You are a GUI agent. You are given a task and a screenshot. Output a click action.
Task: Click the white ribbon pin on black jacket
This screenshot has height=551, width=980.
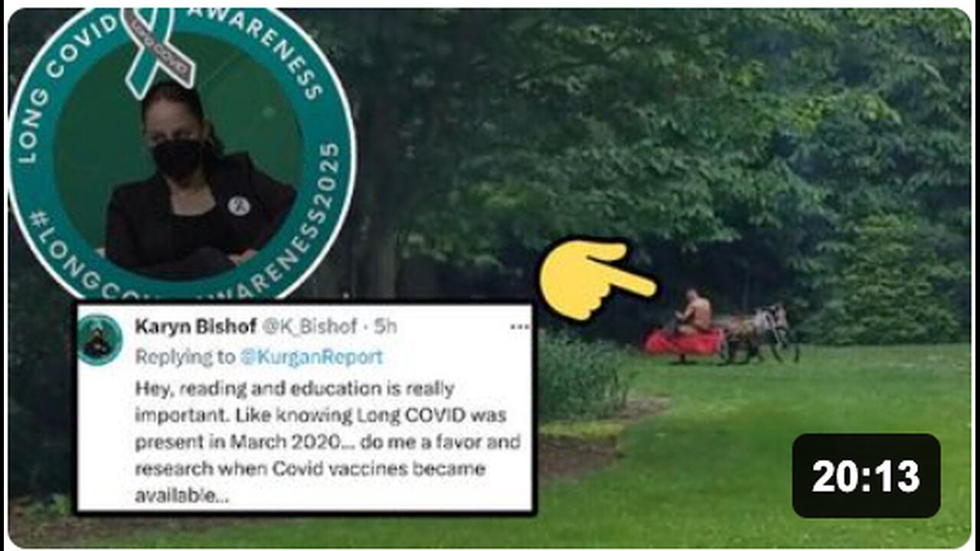click(239, 205)
